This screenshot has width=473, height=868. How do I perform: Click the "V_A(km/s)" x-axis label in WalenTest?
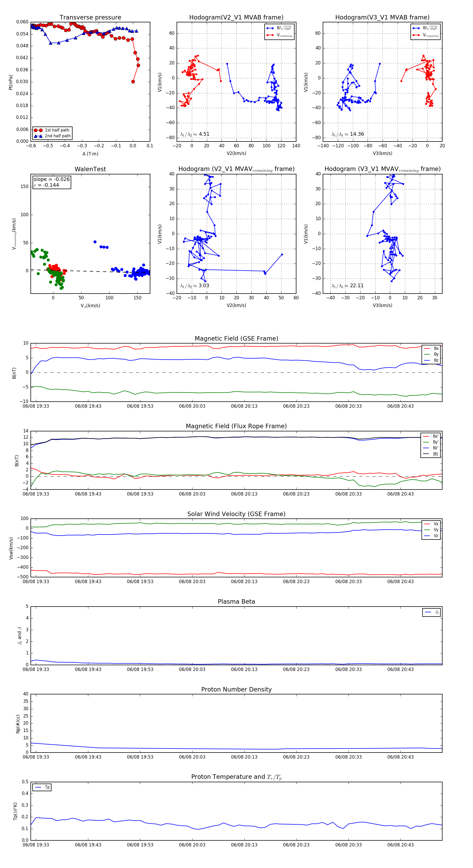click(x=90, y=306)
